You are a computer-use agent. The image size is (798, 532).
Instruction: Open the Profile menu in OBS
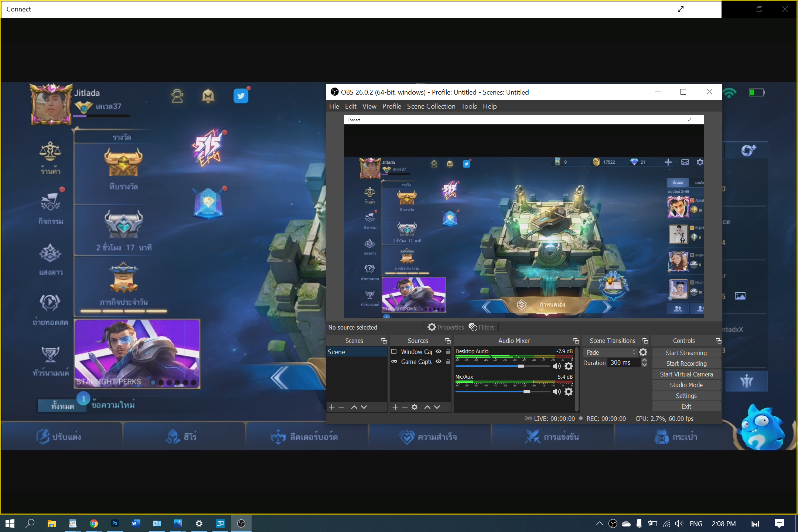[x=392, y=106]
